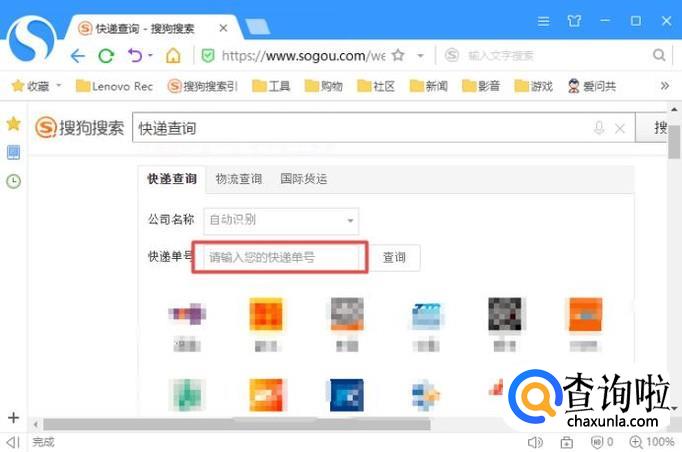Open the 工具 bookmark folder
The image size is (682, 452).
click(271, 86)
